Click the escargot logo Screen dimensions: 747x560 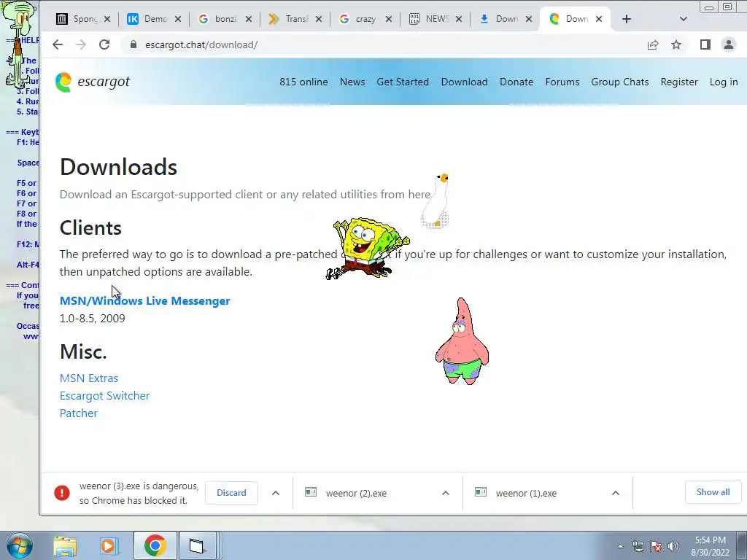(93, 82)
